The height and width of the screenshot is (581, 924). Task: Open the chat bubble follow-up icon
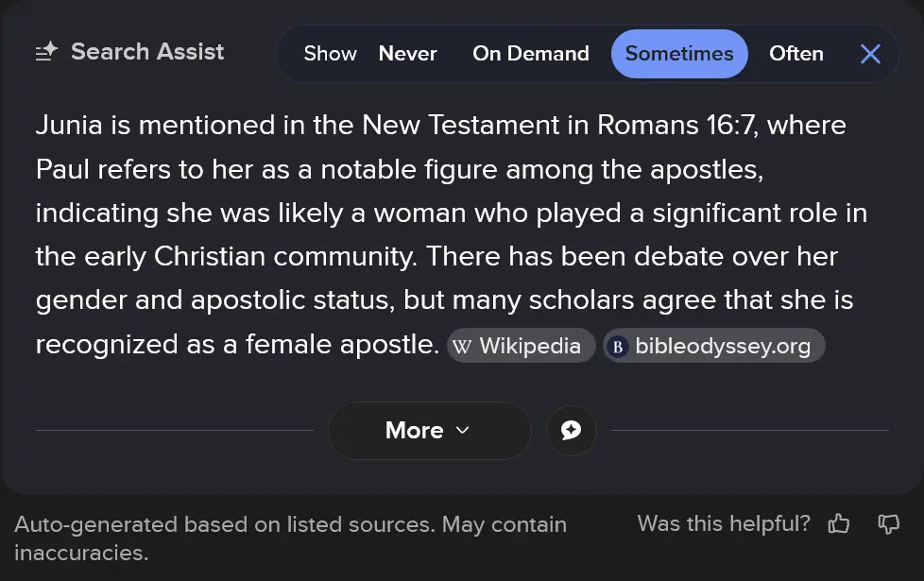tap(571, 431)
